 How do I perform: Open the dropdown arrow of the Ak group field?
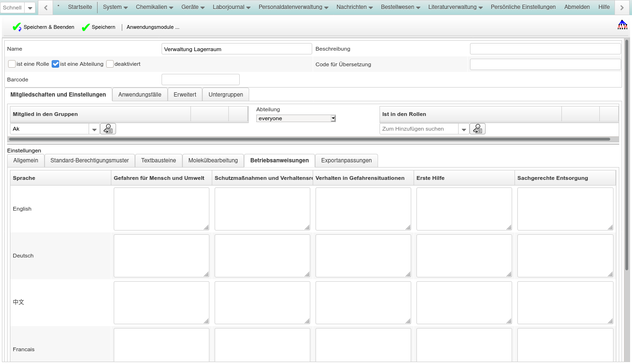[94, 129]
